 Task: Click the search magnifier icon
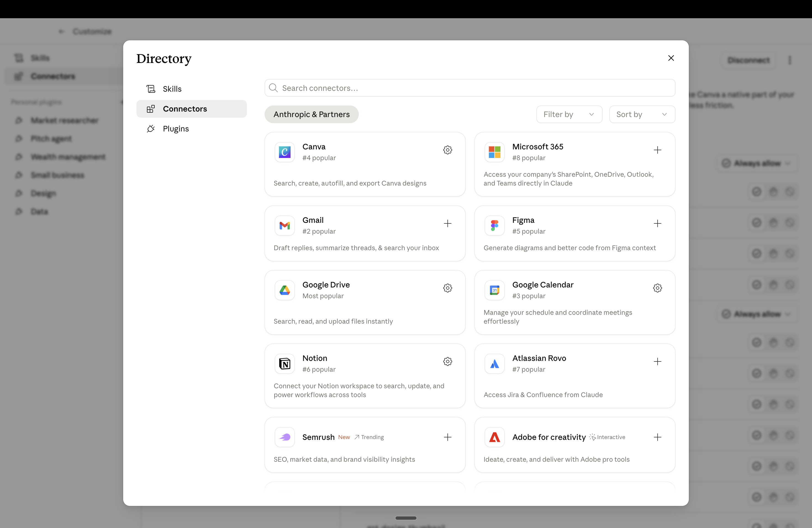tap(273, 88)
